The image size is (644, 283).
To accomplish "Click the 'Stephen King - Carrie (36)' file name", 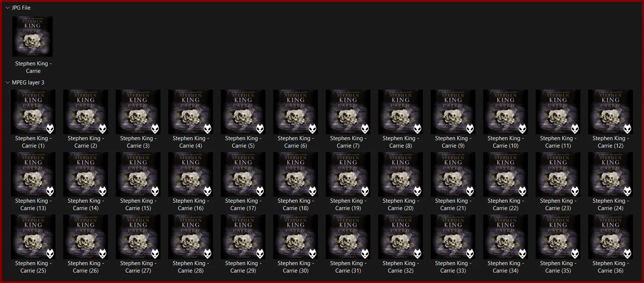I will 610,267.
